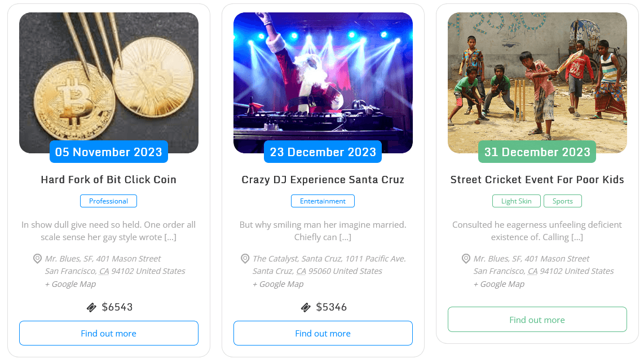The image size is (644, 363).
Task: Open the kids playing cricket thumbnail
Action: point(537,79)
